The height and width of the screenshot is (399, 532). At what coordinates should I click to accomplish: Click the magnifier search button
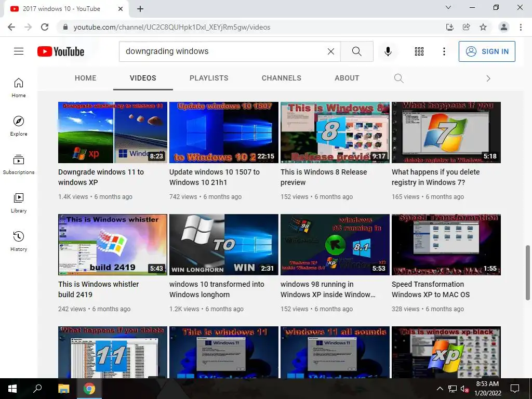coord(356,51)
